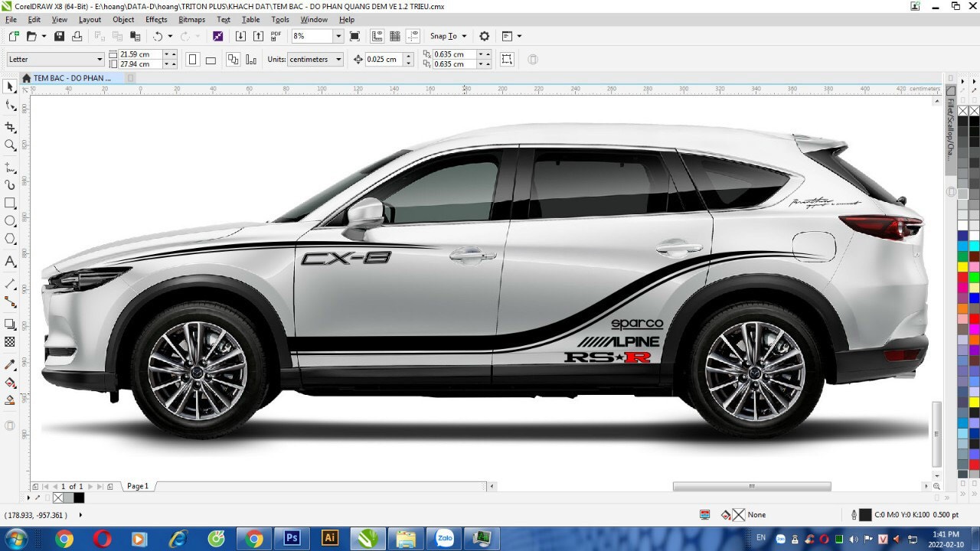Set page to Landscape orientation
980x551 pixels.
point(211,59)
